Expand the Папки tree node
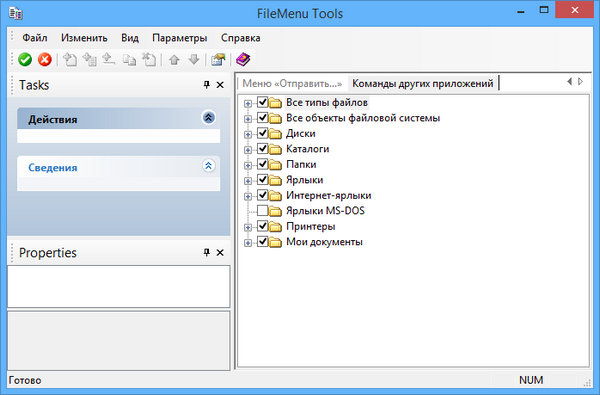Image resolution: width=600 pixels, height=395 pixels. [248, 166]
